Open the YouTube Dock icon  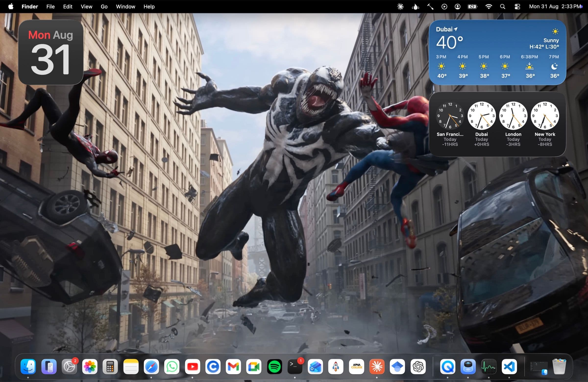click(192, 366)
